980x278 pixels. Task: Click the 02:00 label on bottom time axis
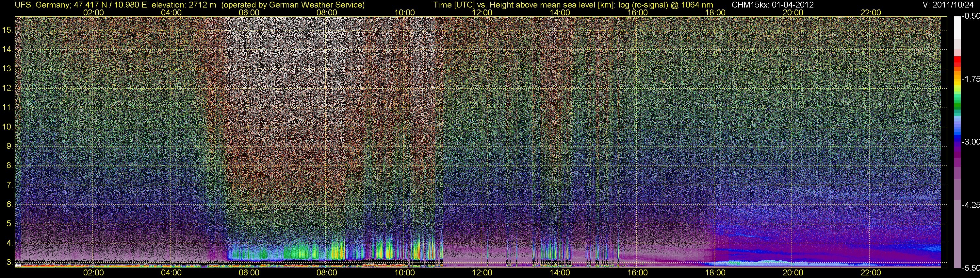(x=93, y=273)
